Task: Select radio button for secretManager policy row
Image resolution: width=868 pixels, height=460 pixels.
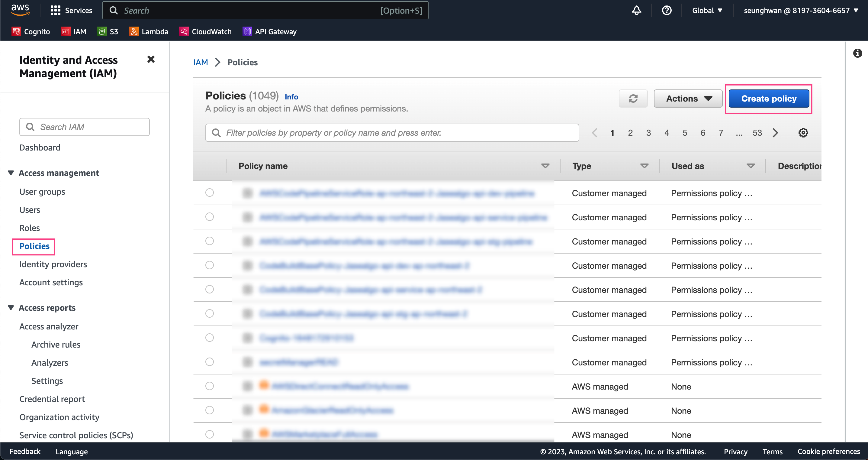Action: point(210,362)
